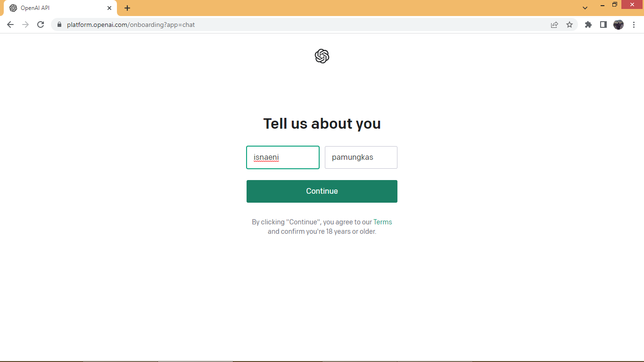Viewport: 644px width, 362px height.
Task: Click the browser forward arrow
Action: point(25,25)
